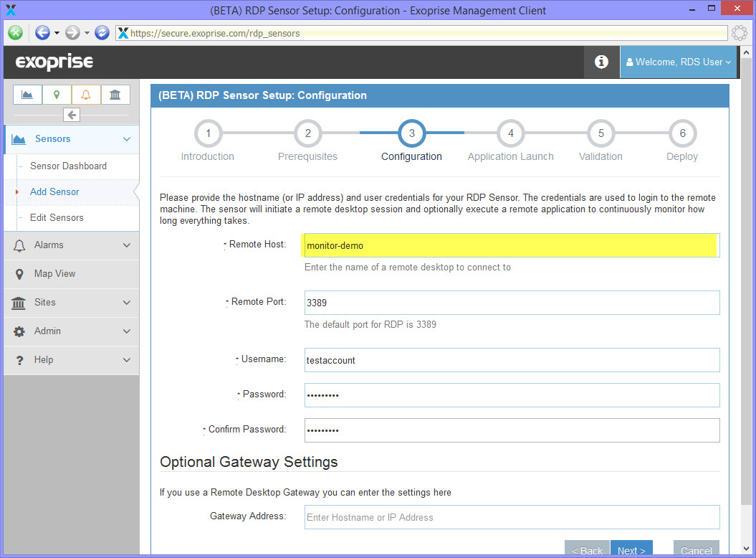Click the Gateway Address field
This screenshot has width=756, height=558.
512,517
